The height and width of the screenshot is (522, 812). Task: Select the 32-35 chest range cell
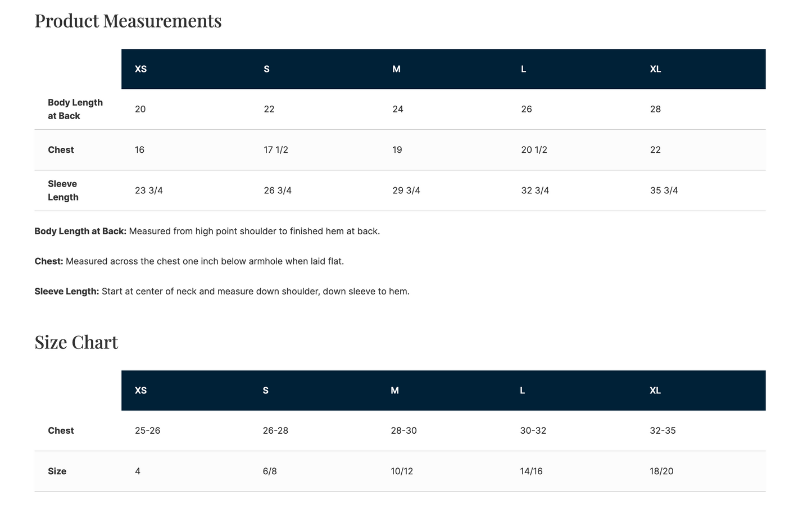[x=663, y=431]
